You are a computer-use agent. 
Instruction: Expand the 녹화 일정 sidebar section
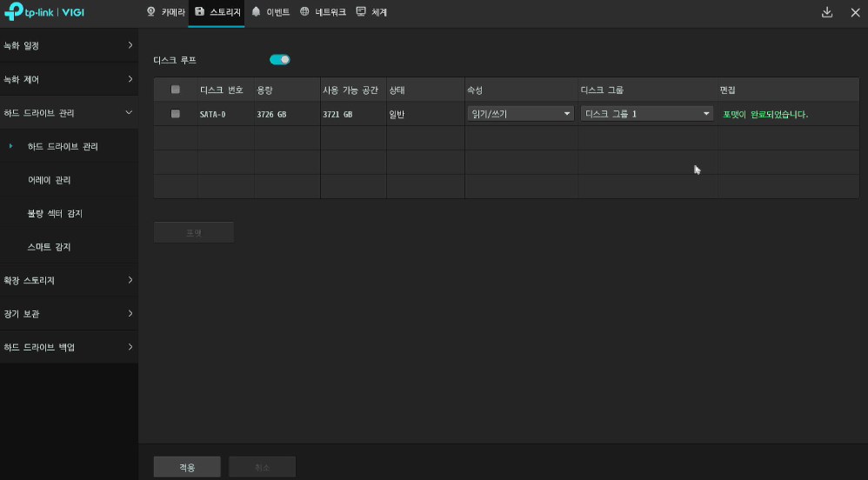69,45
